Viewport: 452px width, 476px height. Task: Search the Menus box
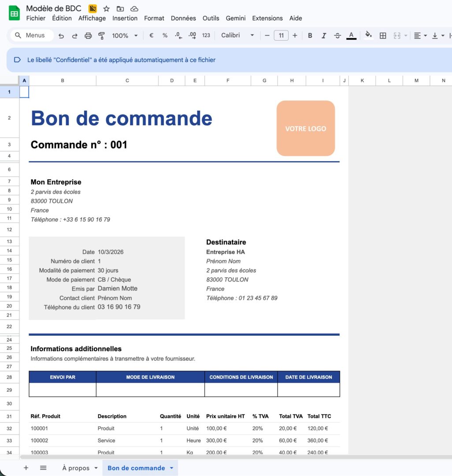[32, 35]
